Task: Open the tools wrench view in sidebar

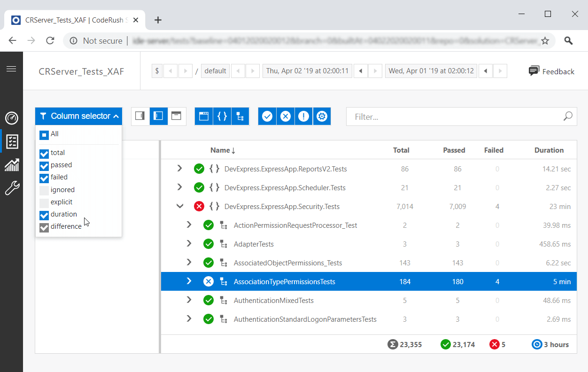Action: pos(12,188)
